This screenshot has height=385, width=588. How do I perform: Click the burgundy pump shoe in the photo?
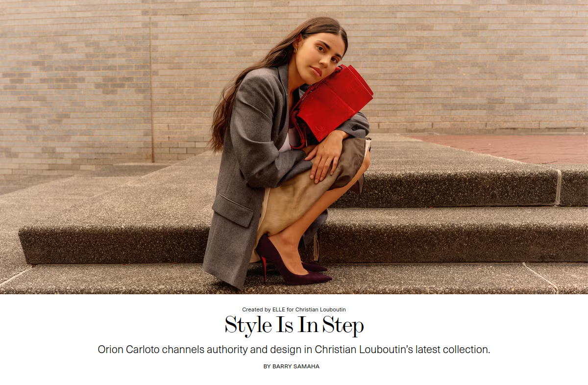pos(290,262)
